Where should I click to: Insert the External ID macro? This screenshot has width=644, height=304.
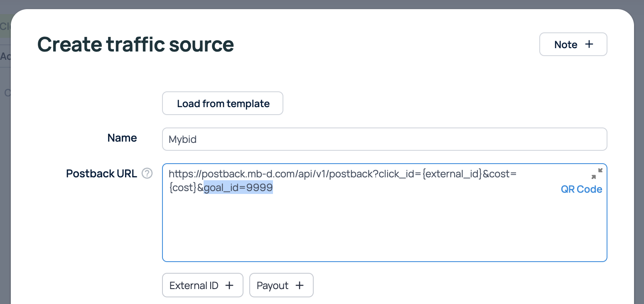[202, 285]
